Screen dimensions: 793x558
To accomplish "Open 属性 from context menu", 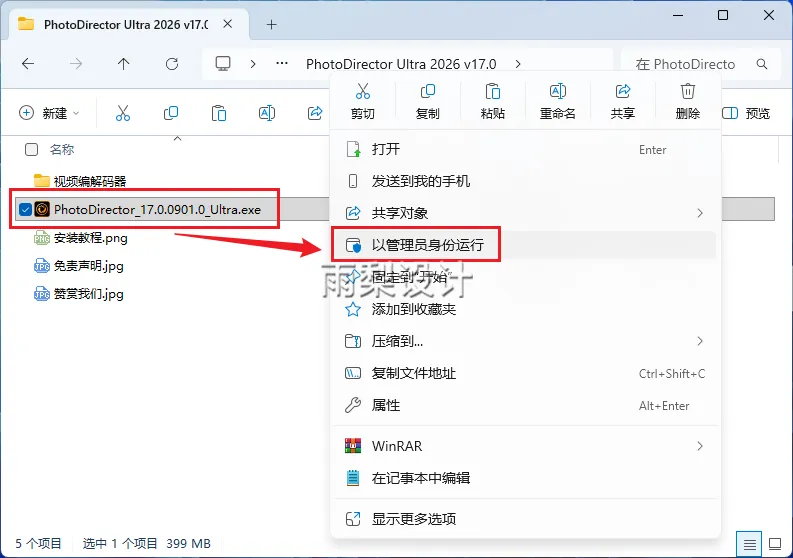I will [525, 405].
